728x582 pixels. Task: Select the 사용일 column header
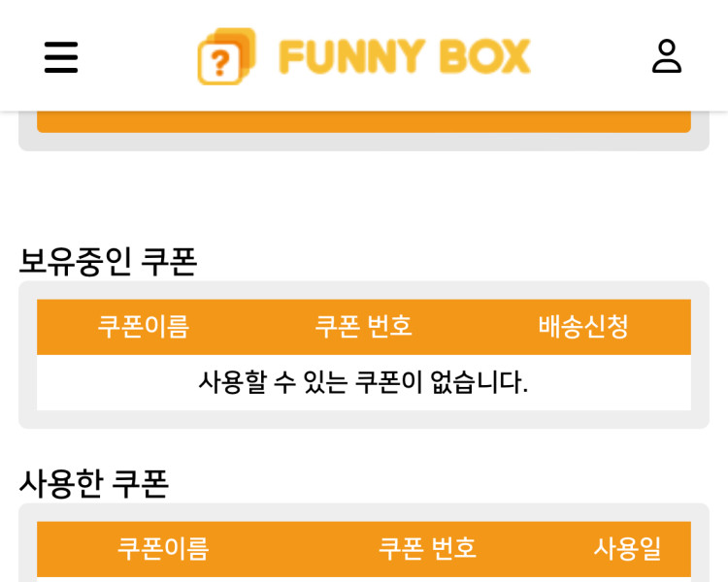(627, 549)
